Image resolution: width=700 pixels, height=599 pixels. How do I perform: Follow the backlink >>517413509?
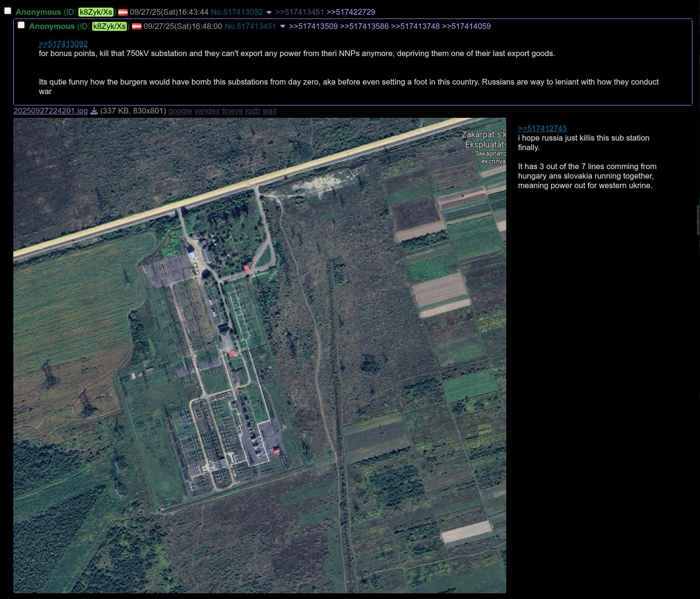(x=313, y=26)
